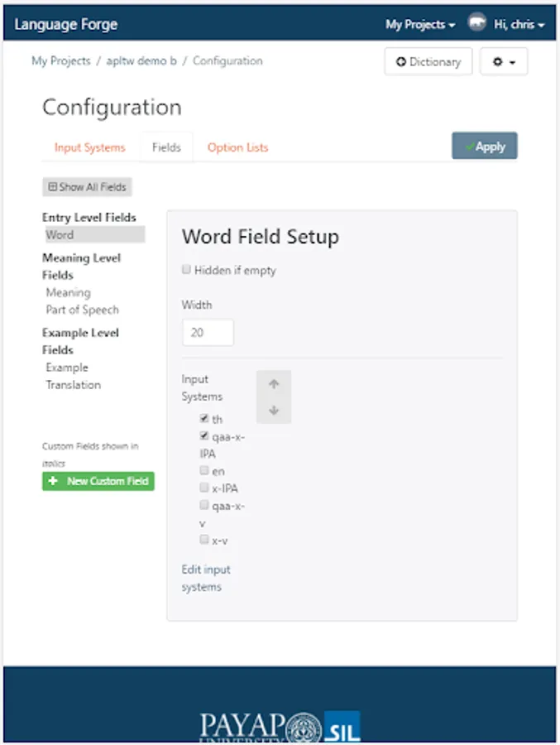Open the apltw demo b breadcrumb
The image size is (560, 745).
tap(141, 60)
